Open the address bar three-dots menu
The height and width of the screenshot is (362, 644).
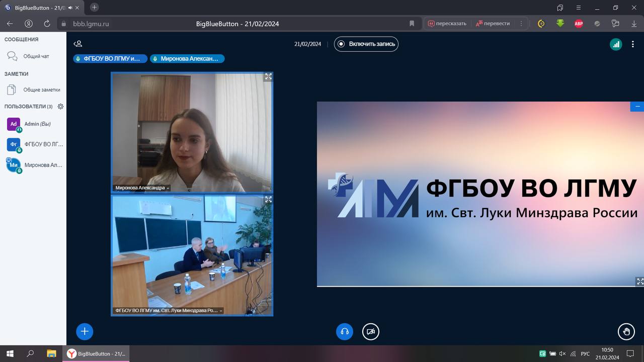click(x=521, y=24)
